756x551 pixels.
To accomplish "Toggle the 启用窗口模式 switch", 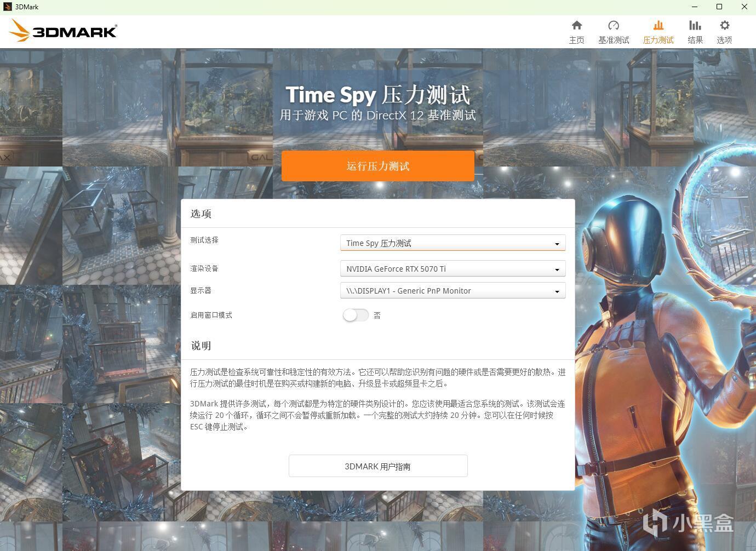I will tap(356, 315).
